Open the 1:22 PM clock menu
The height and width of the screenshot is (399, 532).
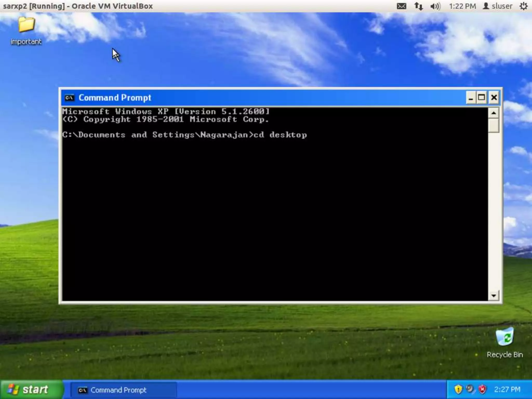(x=462, y=6)
